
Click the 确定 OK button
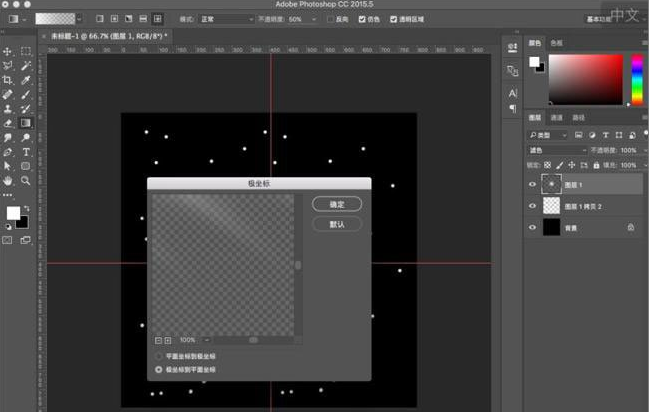(337, 204)
